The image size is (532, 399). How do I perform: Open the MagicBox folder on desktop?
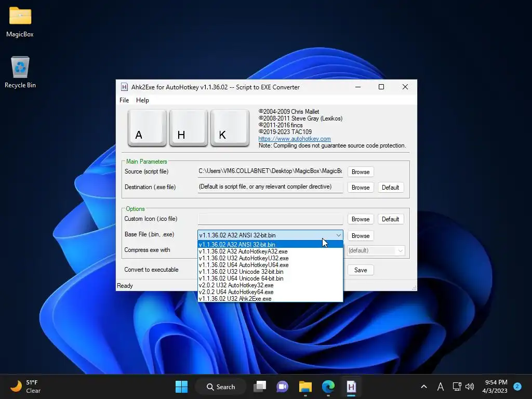point(20,22)
